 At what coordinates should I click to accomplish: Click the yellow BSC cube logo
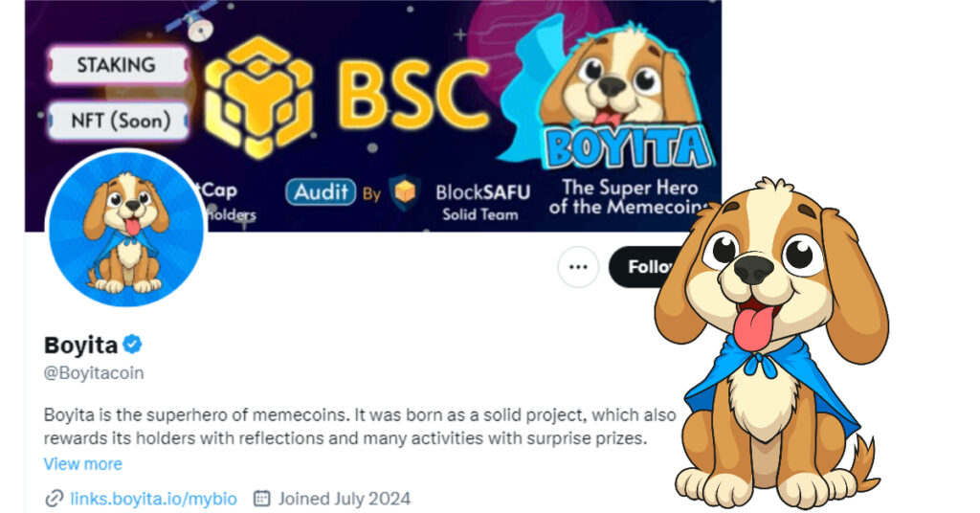(x=258, y=96)
